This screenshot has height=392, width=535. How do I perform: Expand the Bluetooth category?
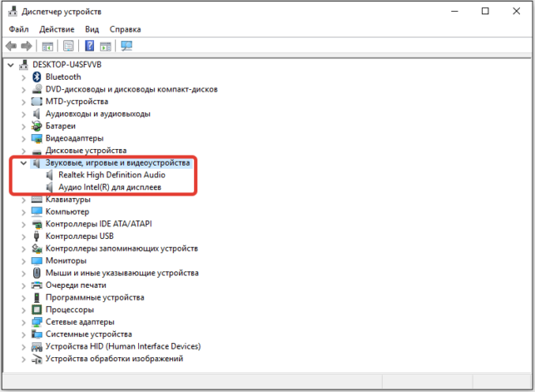[23, 77]
